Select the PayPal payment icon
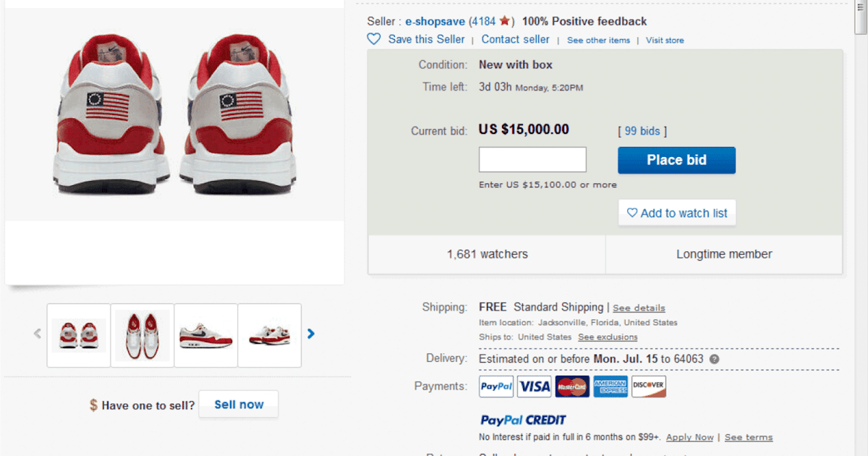868x456 pixels. [495, 386]
